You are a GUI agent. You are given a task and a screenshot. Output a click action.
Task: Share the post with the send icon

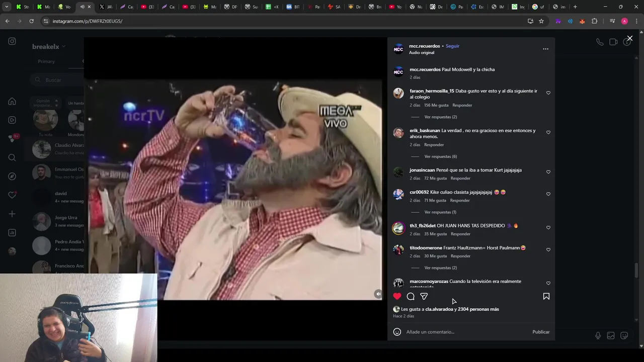click(x=424, y=296)
